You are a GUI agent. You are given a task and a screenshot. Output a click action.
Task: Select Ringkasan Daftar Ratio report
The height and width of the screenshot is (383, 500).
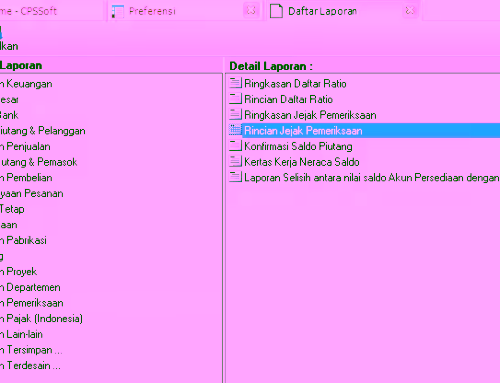point(295,83)
